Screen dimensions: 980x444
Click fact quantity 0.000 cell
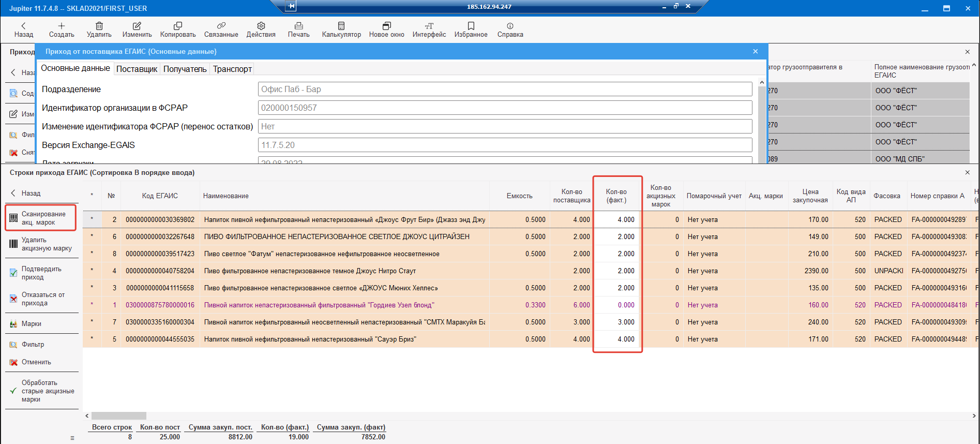tap(616, 305)
